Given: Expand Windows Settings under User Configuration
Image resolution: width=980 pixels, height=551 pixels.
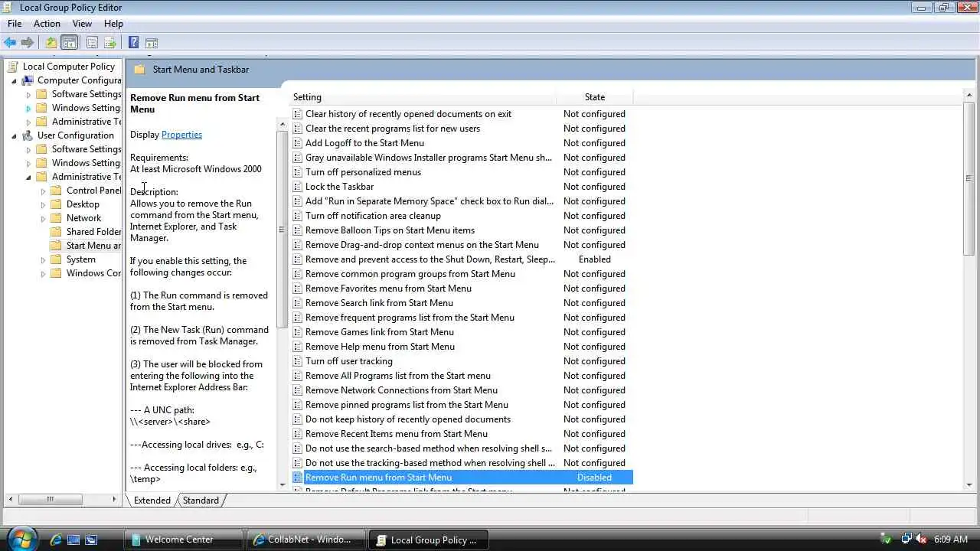Looking at the screenshot, I should tap(28, 163).
